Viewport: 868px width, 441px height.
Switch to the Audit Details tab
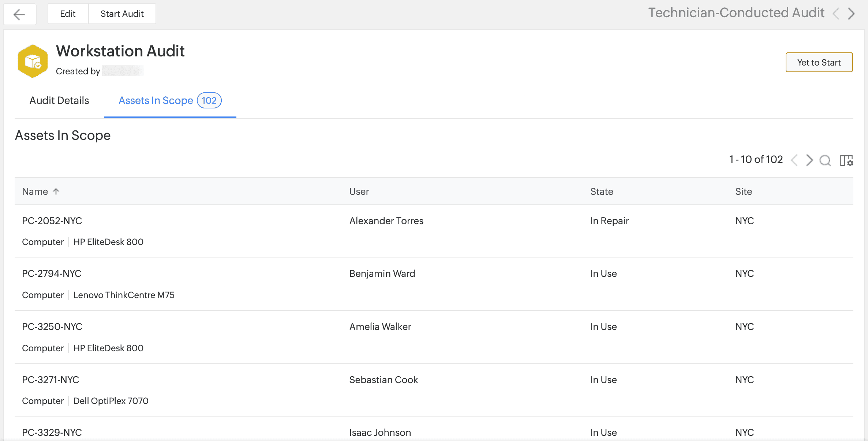(59, 100)
